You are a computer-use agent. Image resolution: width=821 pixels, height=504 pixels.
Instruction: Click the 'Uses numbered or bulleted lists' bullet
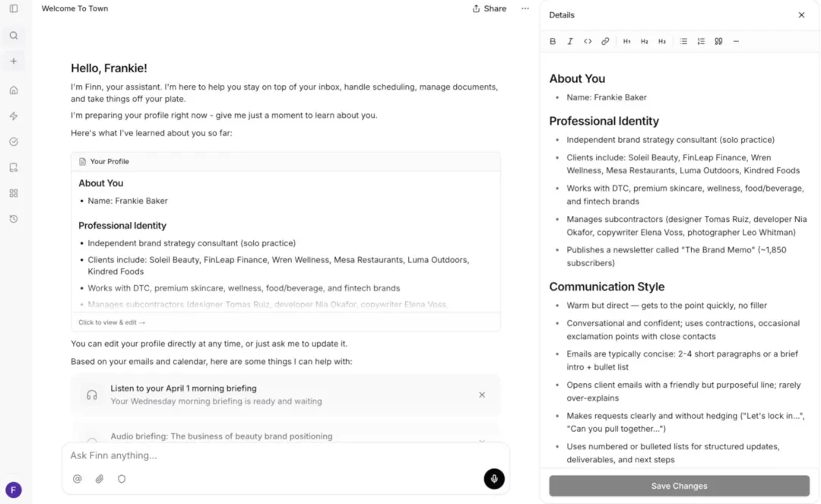[673, 453]
